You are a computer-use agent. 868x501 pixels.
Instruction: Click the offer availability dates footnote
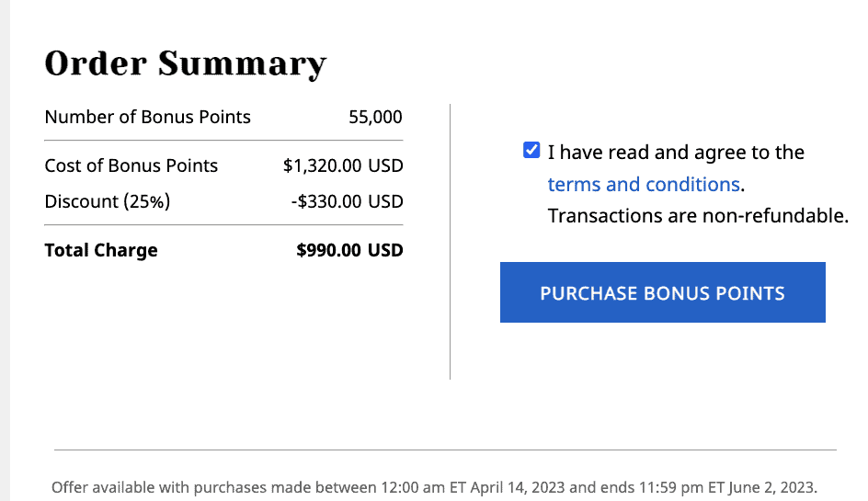pos(434,487)
